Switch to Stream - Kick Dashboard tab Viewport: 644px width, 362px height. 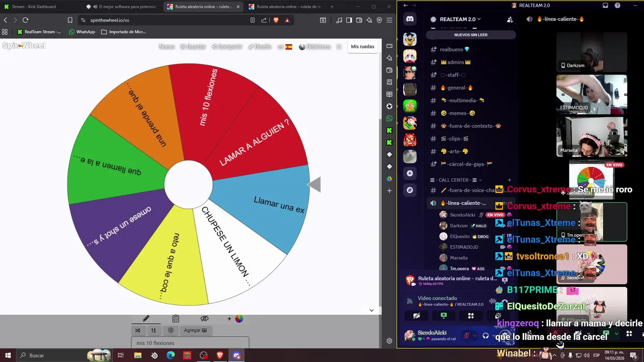40,7
